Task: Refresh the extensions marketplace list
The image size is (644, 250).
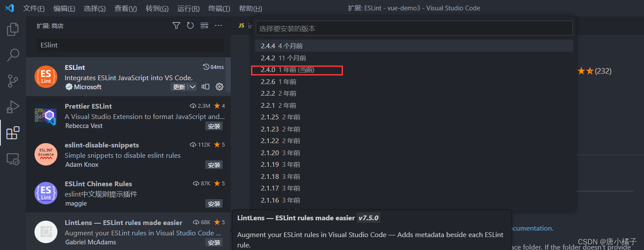Action: click(190, 25)
